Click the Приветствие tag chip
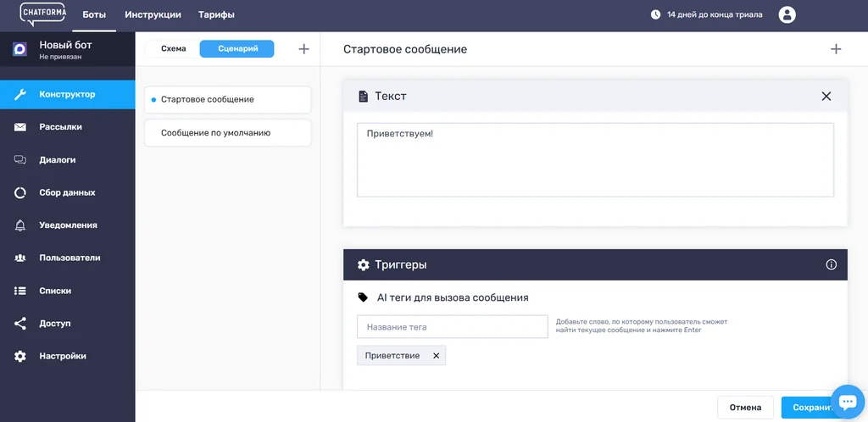This screenshot has width=868, height=422. [x=401, y=356]
